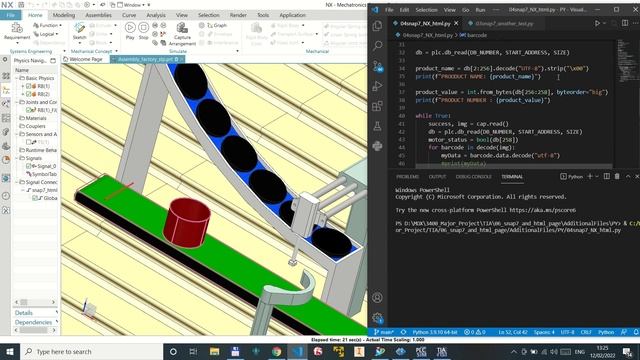This screenshot has width=640, height=360.
Task: Open Python extension view in VS Code
Action: click(x=378, y=146)
